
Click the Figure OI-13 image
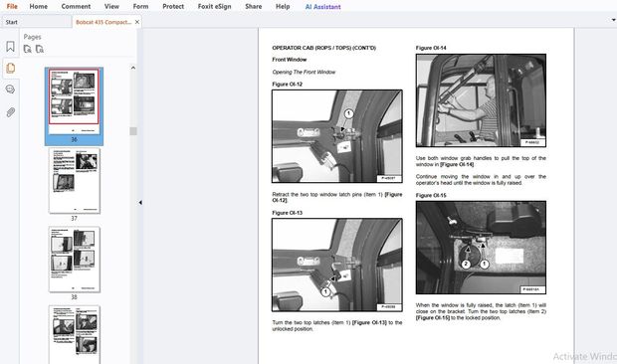click(x=337, y=265)
